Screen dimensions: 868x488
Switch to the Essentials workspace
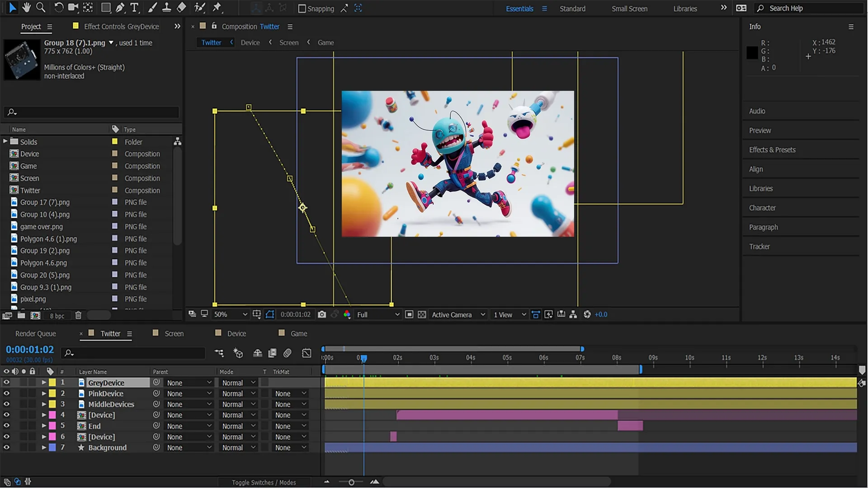[x=519, y=9]
